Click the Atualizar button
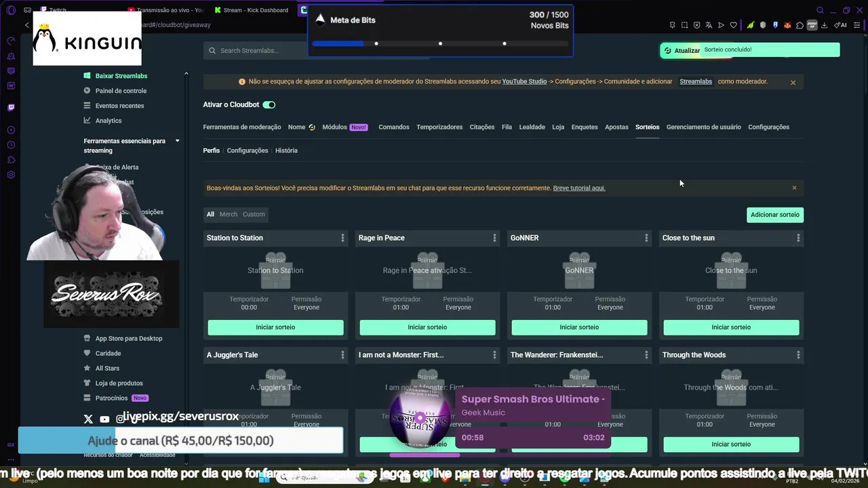 point(682,50)
